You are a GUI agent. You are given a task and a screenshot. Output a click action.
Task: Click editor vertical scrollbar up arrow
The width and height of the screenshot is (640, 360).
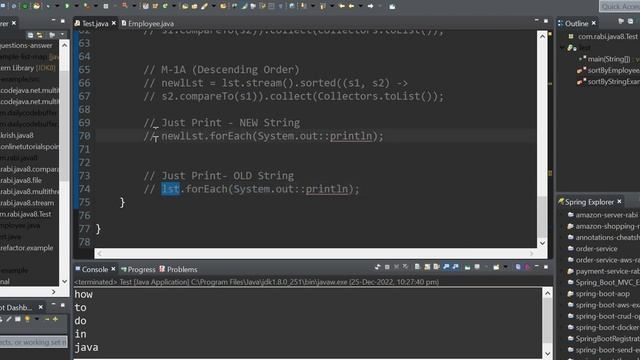pyautogui.click(x=542, y=36)
